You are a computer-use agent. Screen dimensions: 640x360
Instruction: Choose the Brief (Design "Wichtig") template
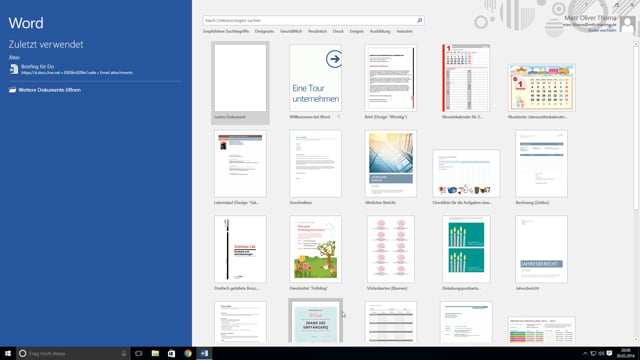[x=391, y=78]
